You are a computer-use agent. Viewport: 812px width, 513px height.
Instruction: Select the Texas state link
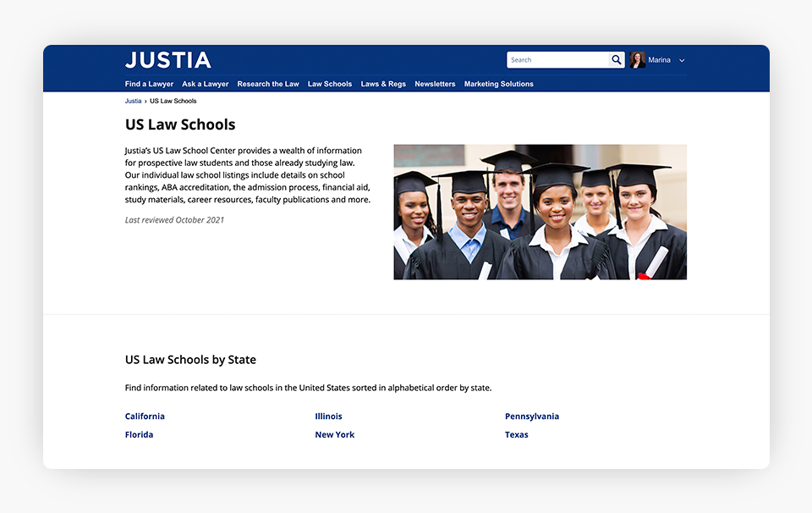click(516, 435)
